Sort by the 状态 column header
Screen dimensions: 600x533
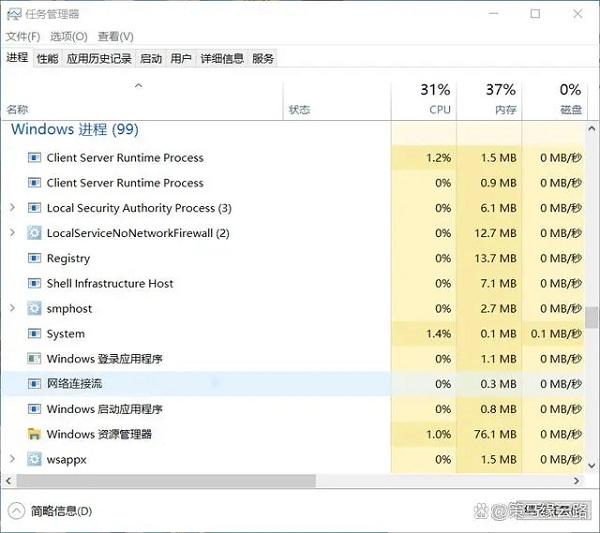click(x=337, y=101)
